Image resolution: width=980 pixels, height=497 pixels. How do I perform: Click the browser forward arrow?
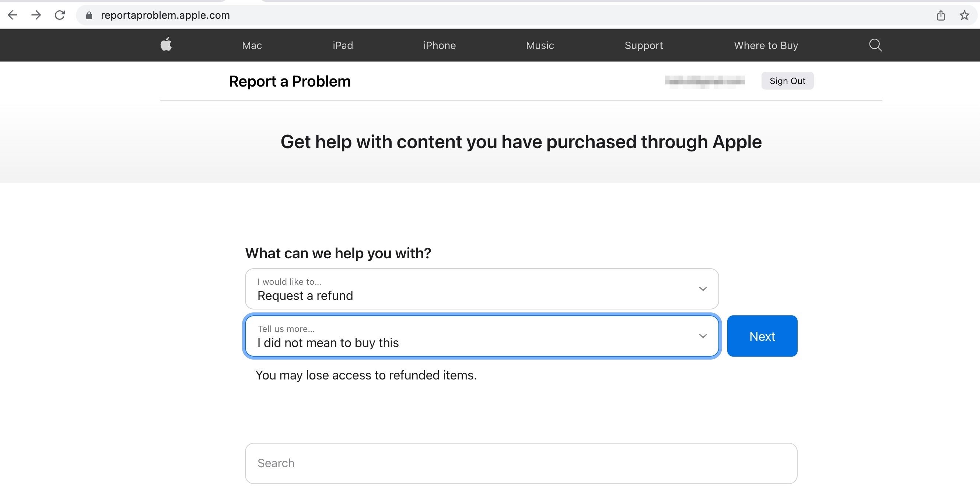[x=36, y=15]
